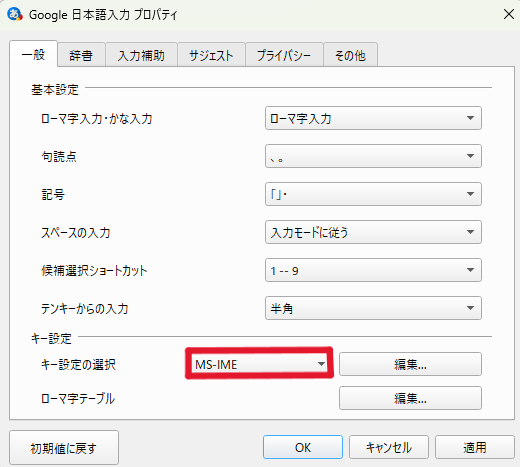Select the 一般 tab
This screenshot has height=467, width=520.
point(34,54)
